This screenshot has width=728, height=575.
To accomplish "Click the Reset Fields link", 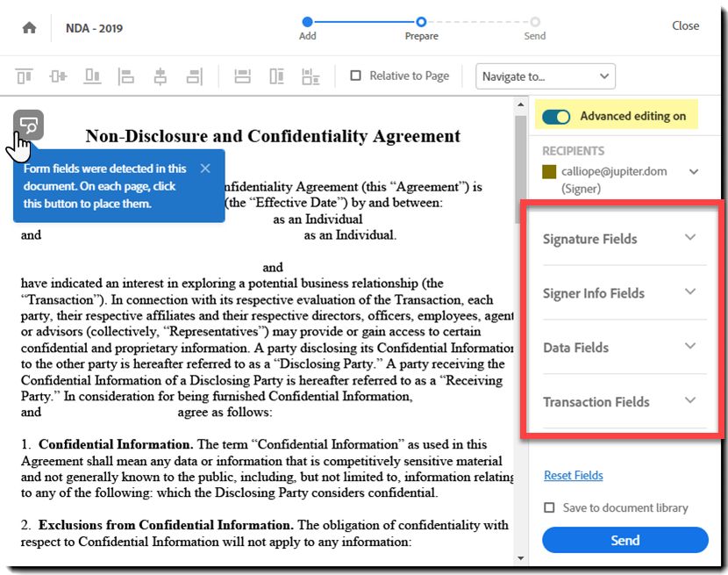I will [x=574, y=475].
